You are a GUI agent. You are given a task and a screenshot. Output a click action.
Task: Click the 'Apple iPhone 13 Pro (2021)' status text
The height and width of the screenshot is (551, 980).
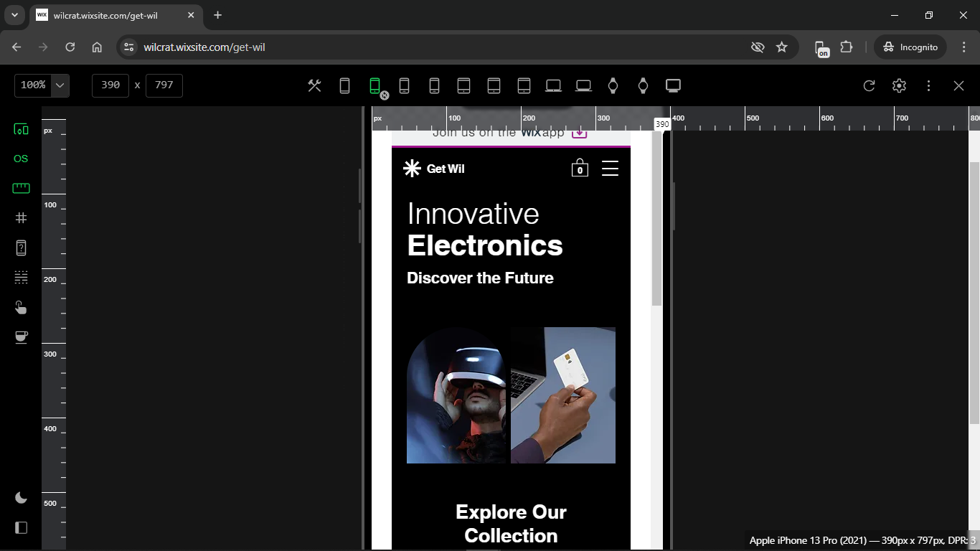[x=862, y=540]
